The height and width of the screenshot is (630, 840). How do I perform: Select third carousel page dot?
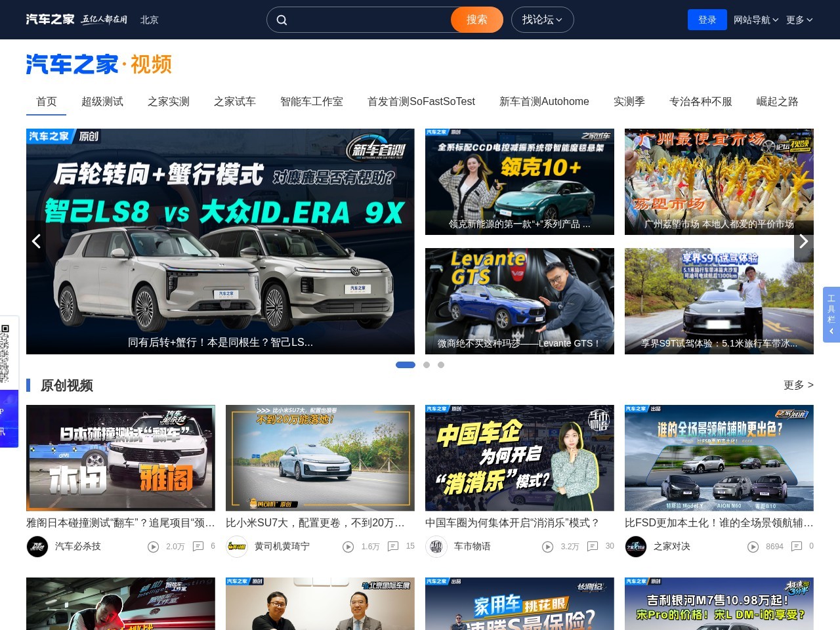pyautogui.click(x=441, y=365)
